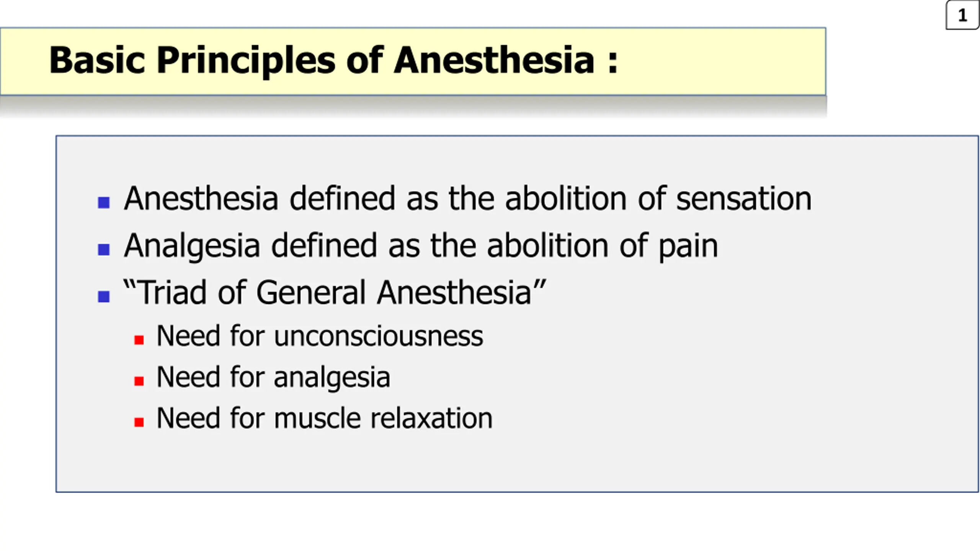Screen dimensions: 980x551
Task: Click the red bullet before Need for unconsciousness
Action: tap(139, 340)
